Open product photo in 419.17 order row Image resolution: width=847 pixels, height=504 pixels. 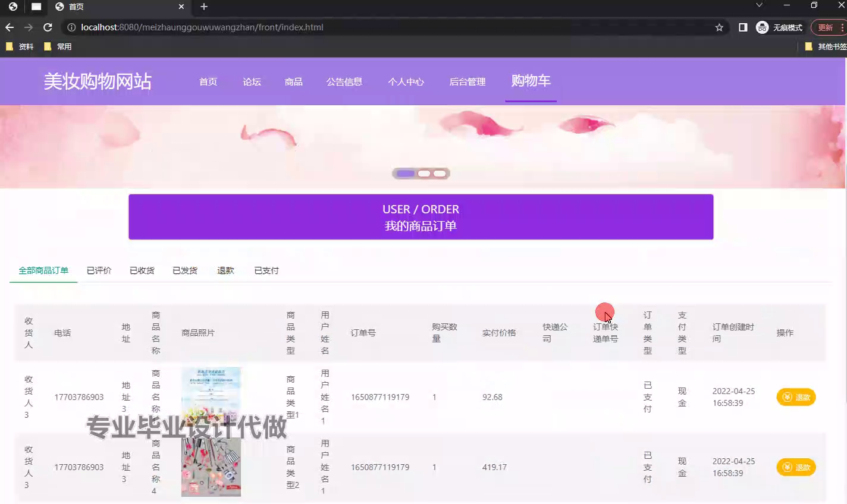click(211, 467)
